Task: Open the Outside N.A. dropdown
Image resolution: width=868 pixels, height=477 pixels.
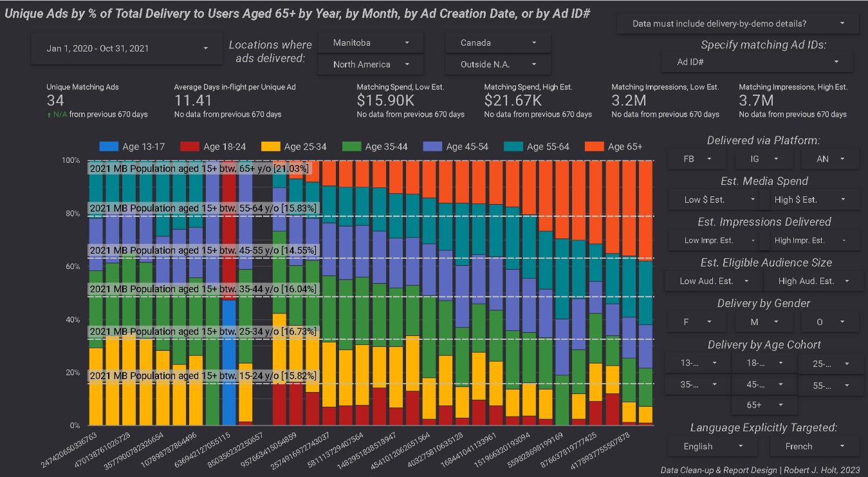Action: (x=498, y=64)
